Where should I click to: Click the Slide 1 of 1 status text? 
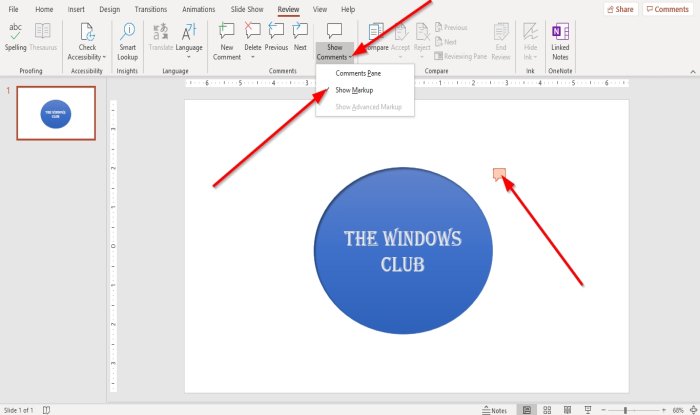(18, 410)
